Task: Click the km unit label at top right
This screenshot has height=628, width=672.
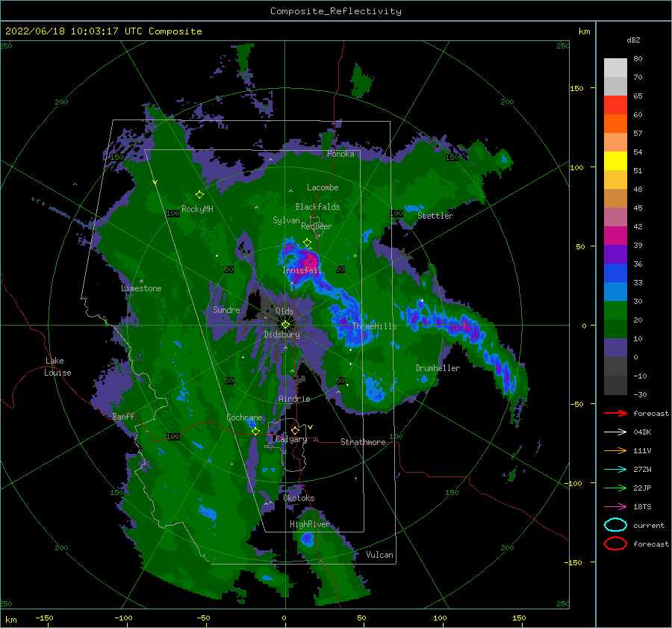Action: pos(584,31)
